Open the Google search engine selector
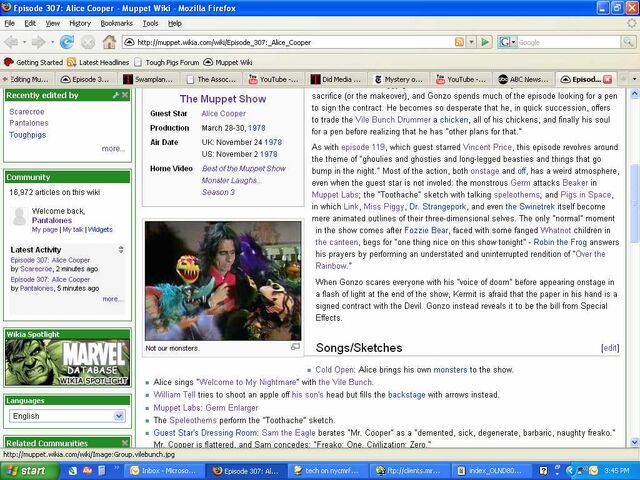 pos(507,42)
